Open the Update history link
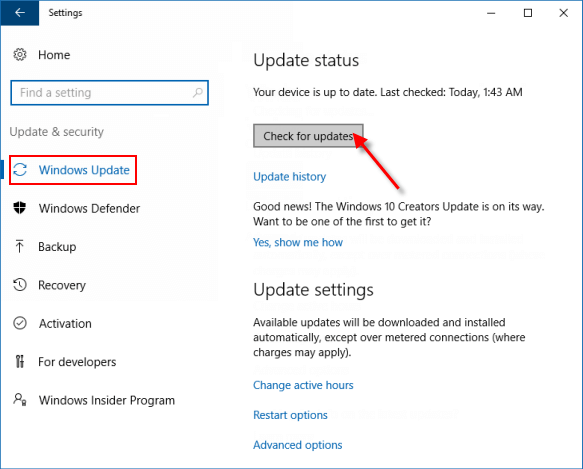This screenshot has height=469, width=583. tap(289, 177)
